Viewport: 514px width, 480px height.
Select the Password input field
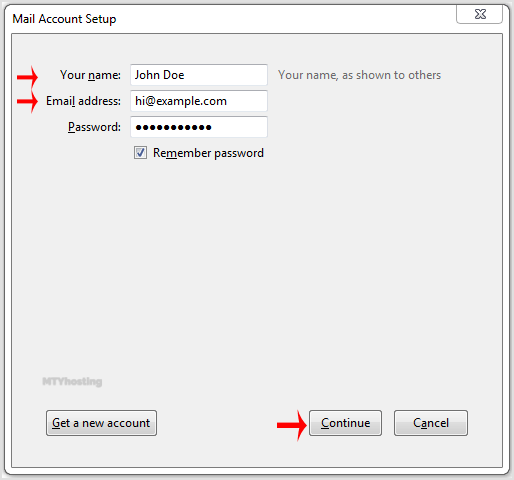[199, 127]
